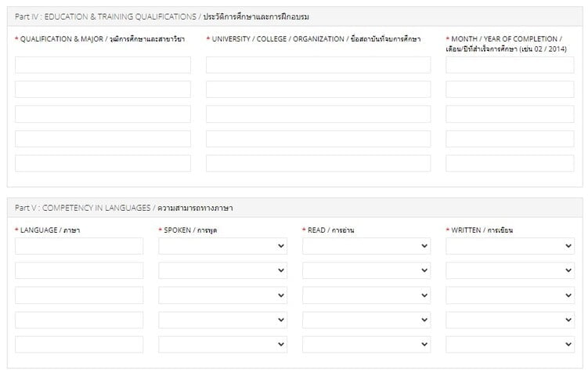Expand the second row SPOKEN dropdown
The height and width of the screenshot is (373, 588).
pos(222,270)
